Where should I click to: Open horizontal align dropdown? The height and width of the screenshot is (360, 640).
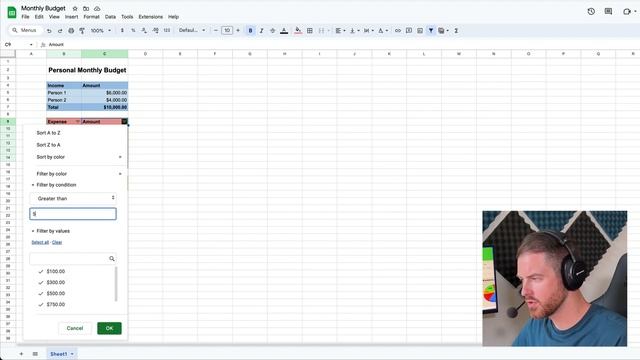tap(340, 31)
